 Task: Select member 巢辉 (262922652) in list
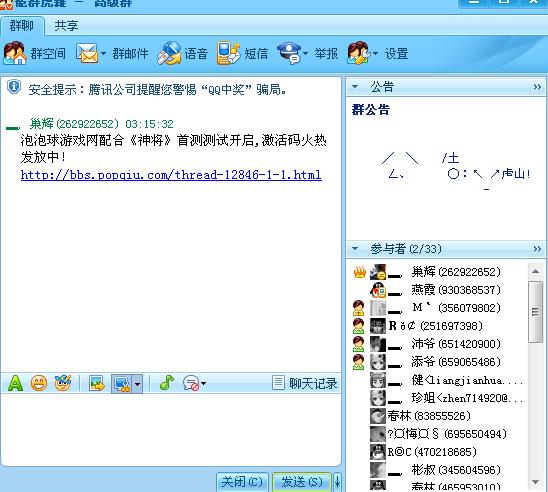click(438, 272)
